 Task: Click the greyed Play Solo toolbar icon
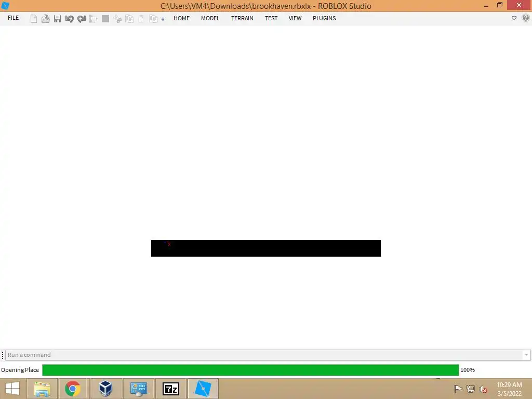tap(94, 19)
